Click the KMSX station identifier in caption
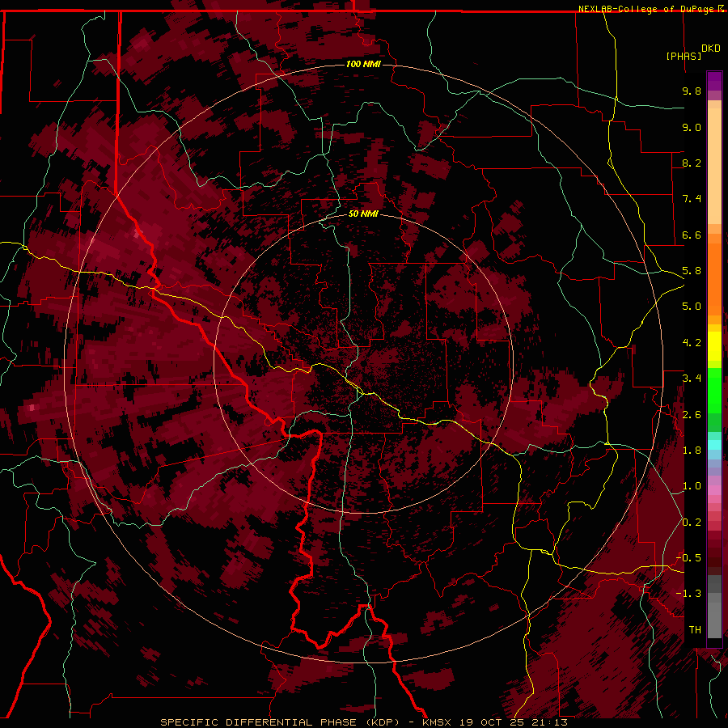 pyautogui.click(x=438, y=722)
